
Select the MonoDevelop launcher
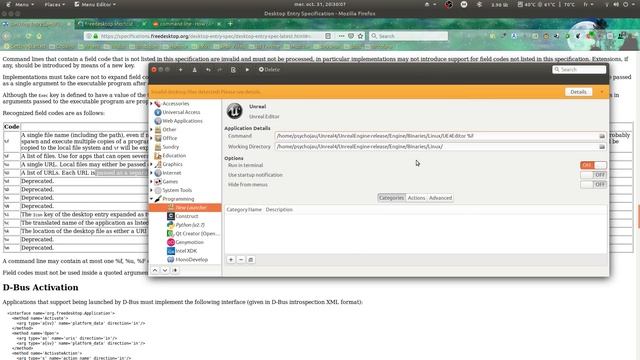pos(191,260)
